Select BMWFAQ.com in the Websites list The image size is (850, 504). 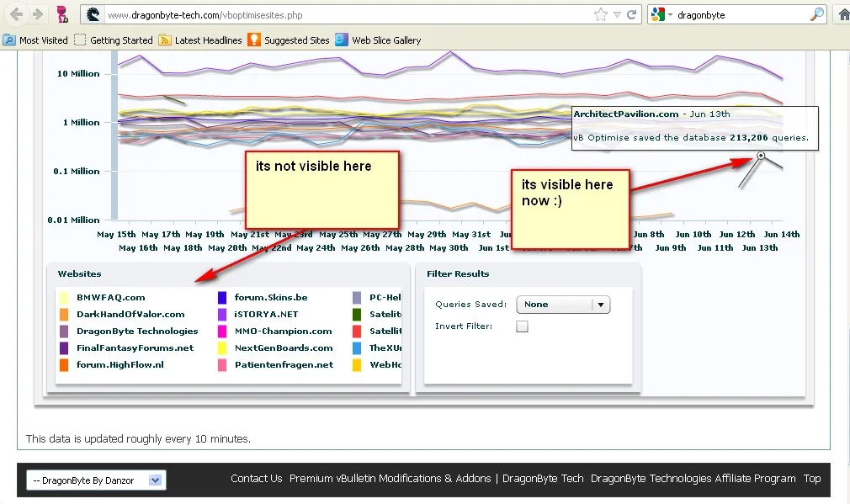tap(110, 297)
